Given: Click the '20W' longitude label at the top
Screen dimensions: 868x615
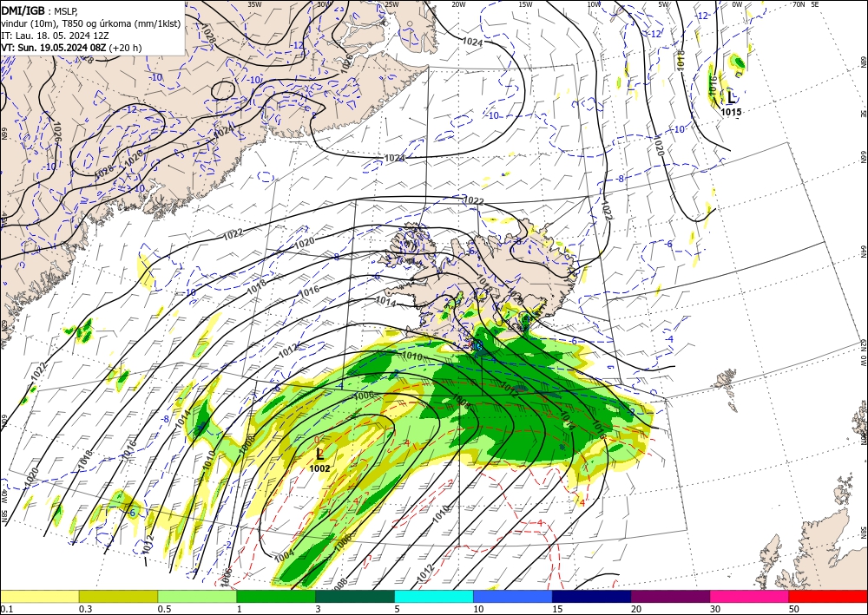Looking at the screenshot, I should (458, 4).
